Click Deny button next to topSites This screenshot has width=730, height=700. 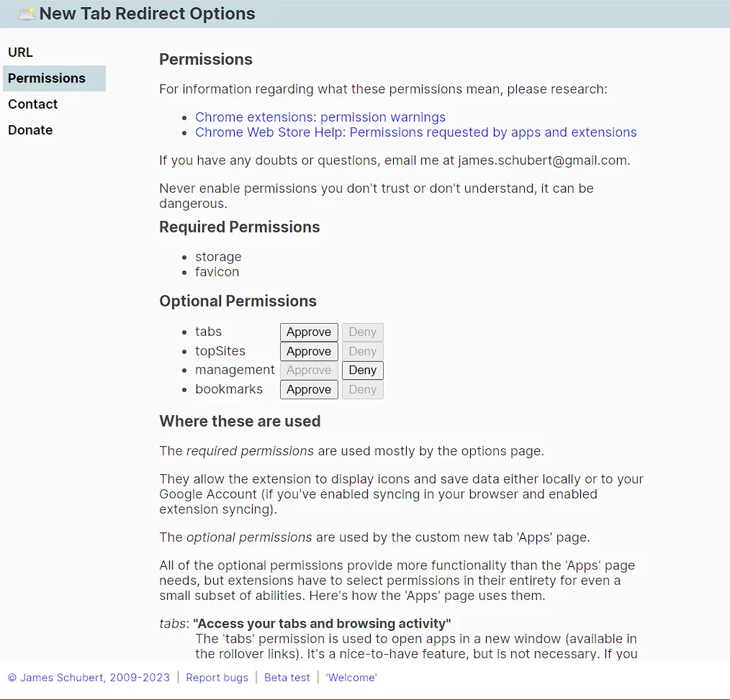point(362,352)
